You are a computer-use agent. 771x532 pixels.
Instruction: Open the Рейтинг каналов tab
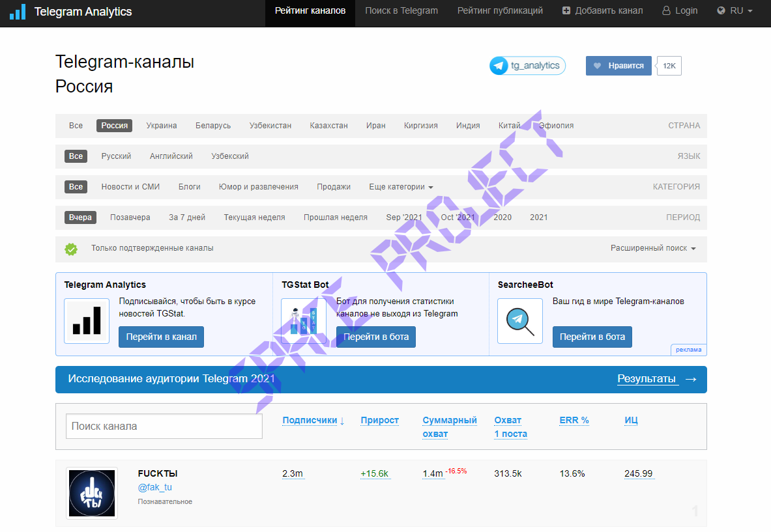coord(310,11)
